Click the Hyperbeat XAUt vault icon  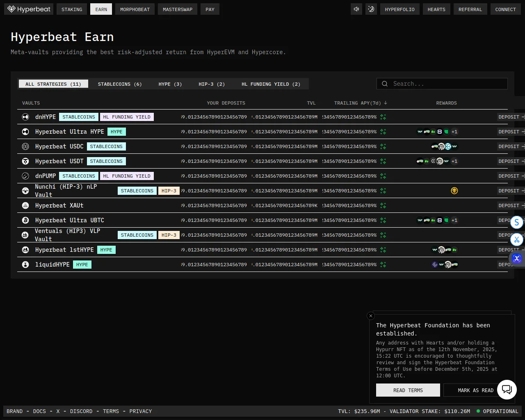click(25, 205)
